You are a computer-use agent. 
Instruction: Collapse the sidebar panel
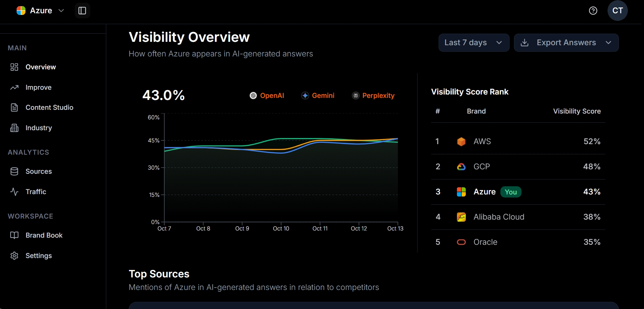tap(82, 11)
